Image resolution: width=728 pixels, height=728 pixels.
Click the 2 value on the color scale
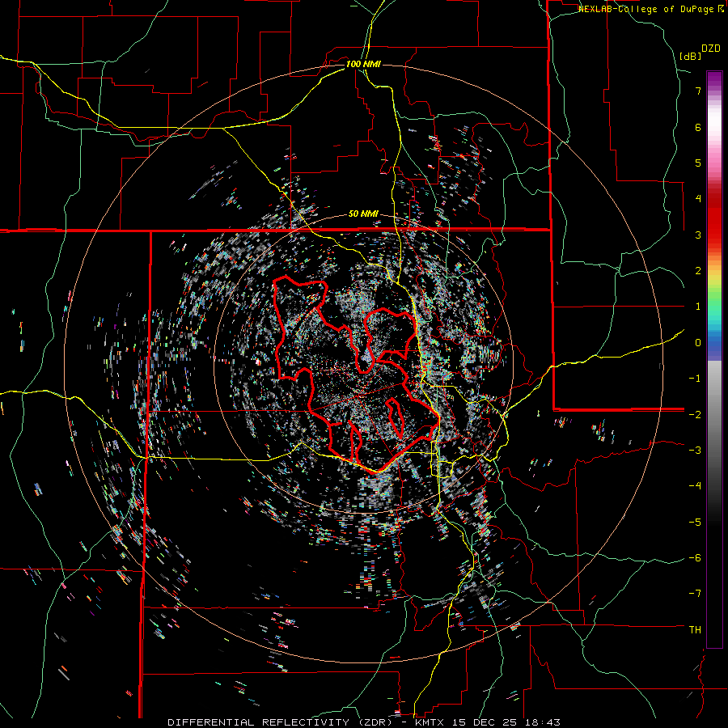(698, 271)
